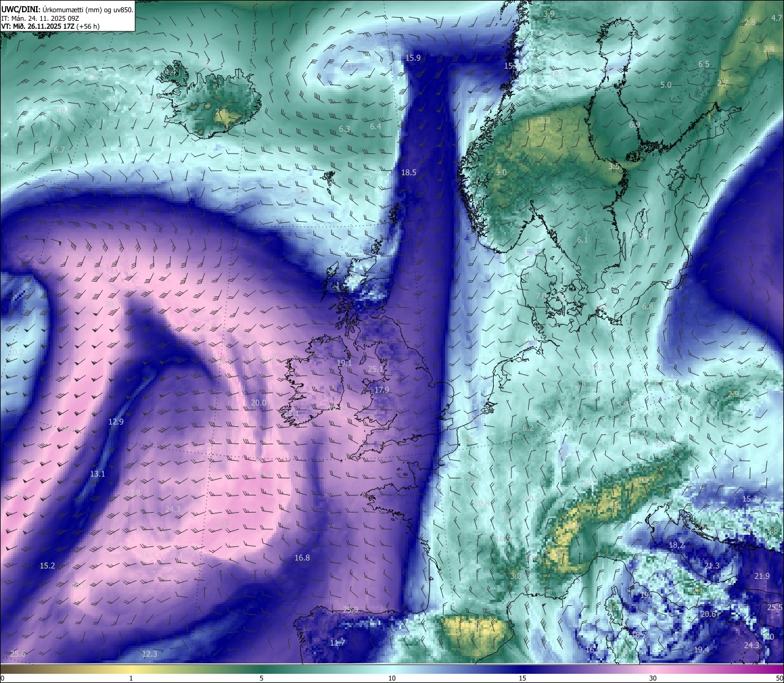
Task: Select the 21.9 value label
Action: (x=762, y=576)
